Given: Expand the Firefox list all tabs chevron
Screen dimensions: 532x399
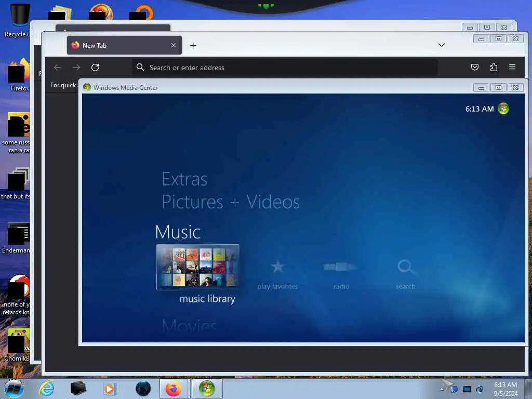Looking at the screenshot, I should [x=442, y=45].
